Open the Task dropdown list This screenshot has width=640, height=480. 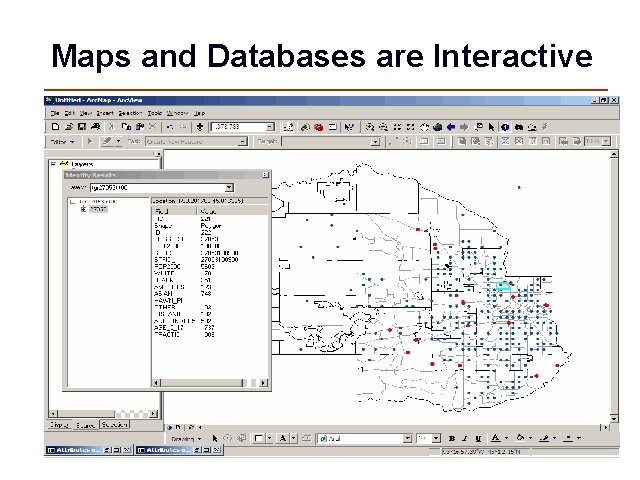[x=242, y=142]
